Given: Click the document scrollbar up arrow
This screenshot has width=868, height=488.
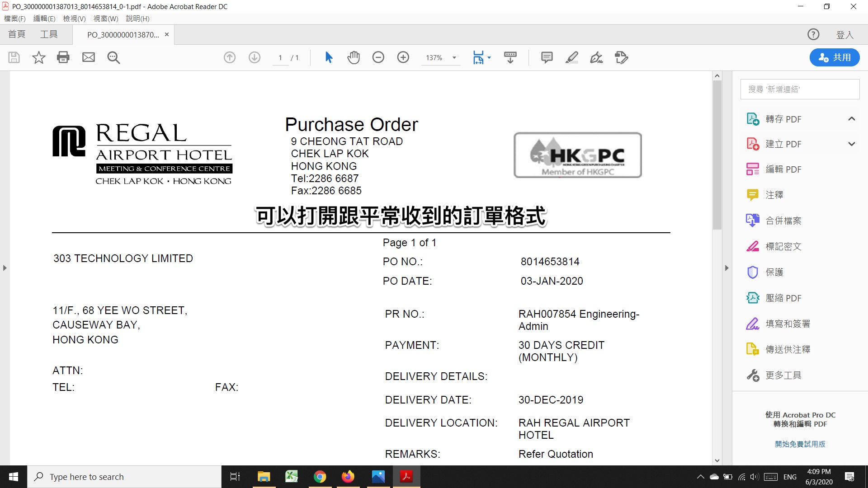Looking at the screenshot, I should click(717, 76).
